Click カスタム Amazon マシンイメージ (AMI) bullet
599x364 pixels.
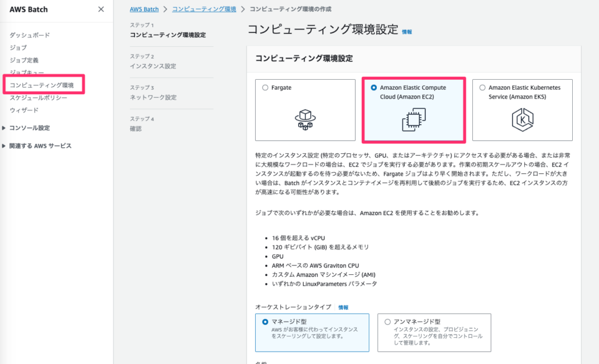coord(324,275)
